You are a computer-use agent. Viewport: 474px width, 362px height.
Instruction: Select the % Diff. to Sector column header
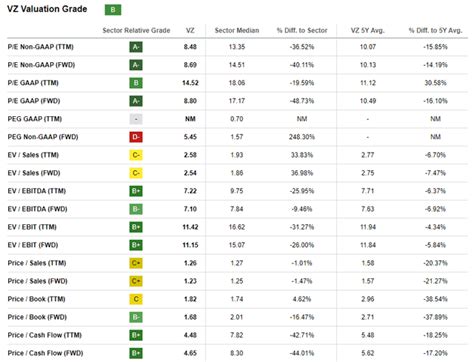302,30
